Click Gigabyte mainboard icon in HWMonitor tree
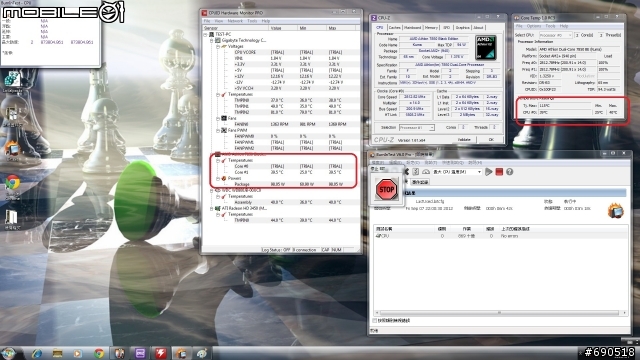This screenshot has height=360, width=640. (x=218, y=40)
